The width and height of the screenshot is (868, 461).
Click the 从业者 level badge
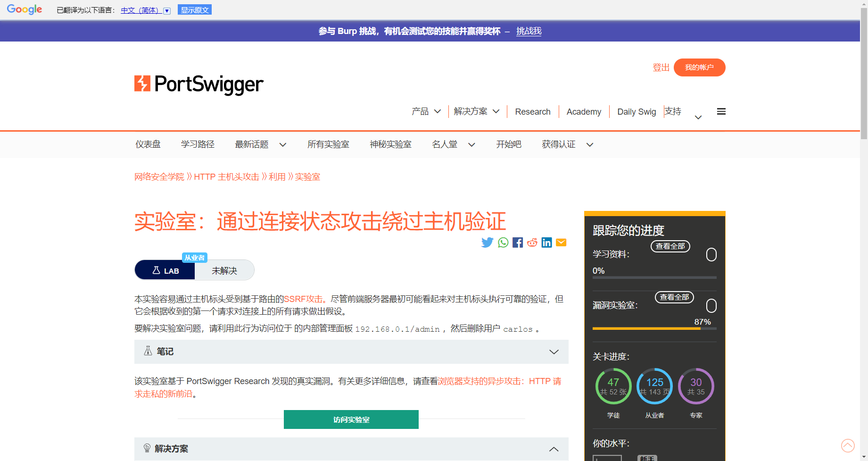pyautogui.click(x=195, y=257)
